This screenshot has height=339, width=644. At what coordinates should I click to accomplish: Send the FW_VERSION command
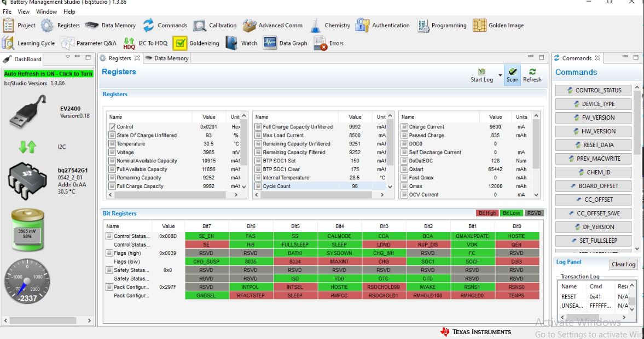593,118
